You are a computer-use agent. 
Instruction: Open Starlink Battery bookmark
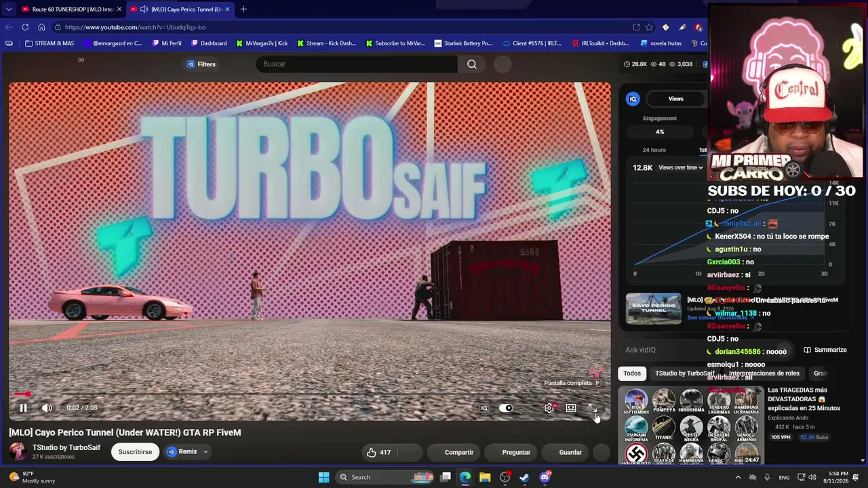point(463,43)
